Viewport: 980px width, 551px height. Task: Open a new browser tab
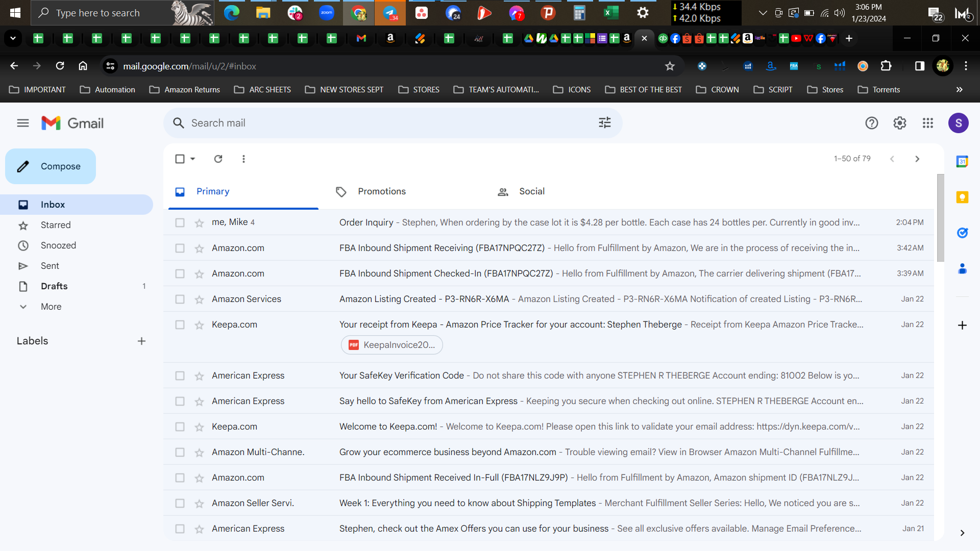coord(849,38)
